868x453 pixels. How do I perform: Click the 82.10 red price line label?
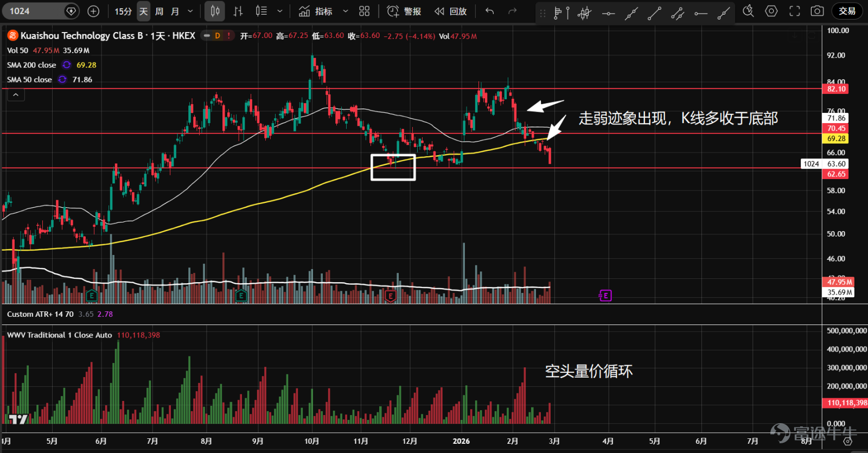836,89
